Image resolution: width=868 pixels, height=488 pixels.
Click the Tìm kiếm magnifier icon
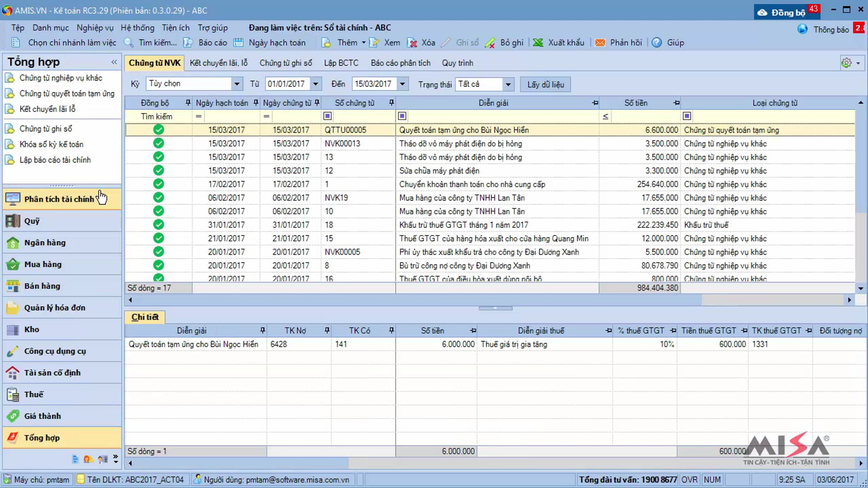click(x=129, y=43)
